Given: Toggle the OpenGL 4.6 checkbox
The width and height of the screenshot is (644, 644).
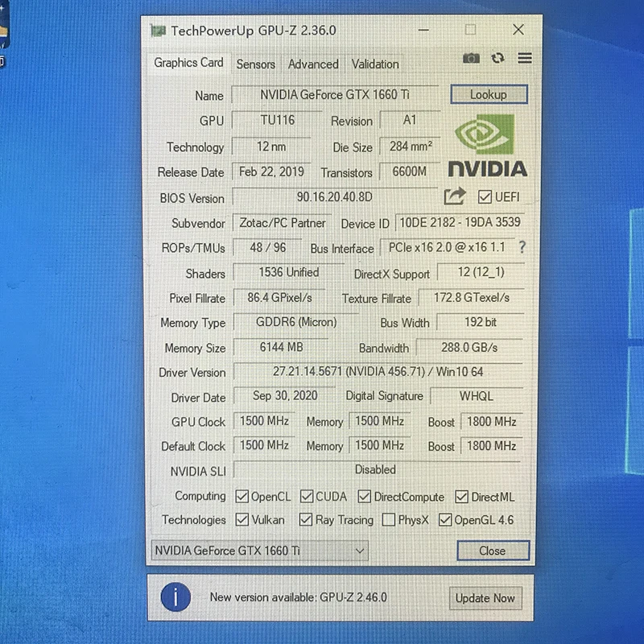Looking at the screenshot, I should (445, 520).
